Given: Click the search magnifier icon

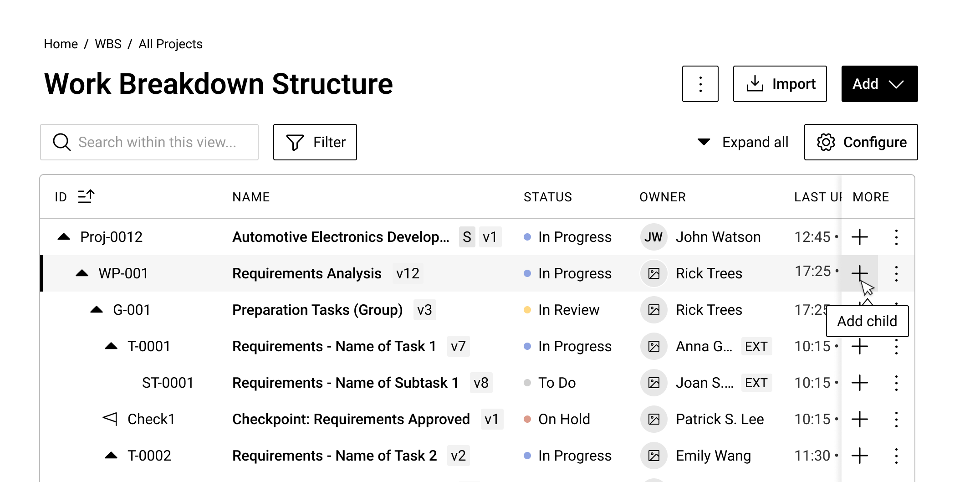Looking at the screenshot, I should [x=61, y=142].
